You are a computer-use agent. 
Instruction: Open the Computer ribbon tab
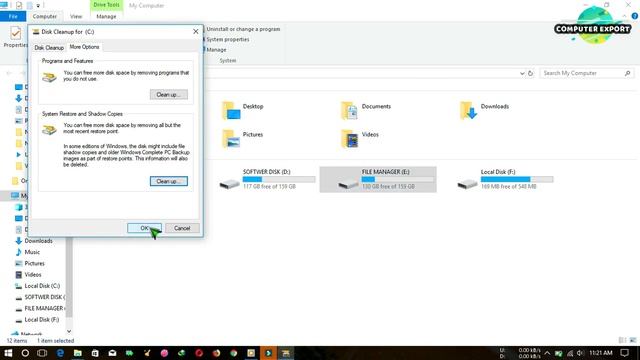click(44, 16)
